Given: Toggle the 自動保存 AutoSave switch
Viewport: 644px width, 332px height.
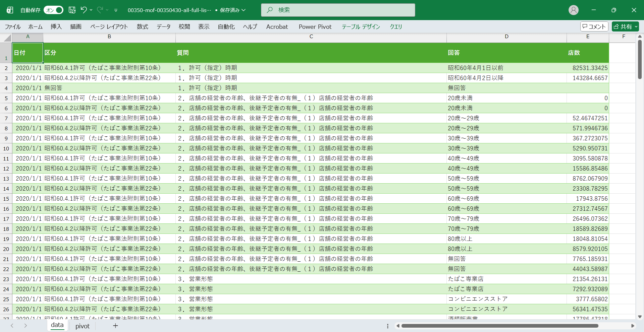Looking at the screenshot, I should tap(53, 10).
